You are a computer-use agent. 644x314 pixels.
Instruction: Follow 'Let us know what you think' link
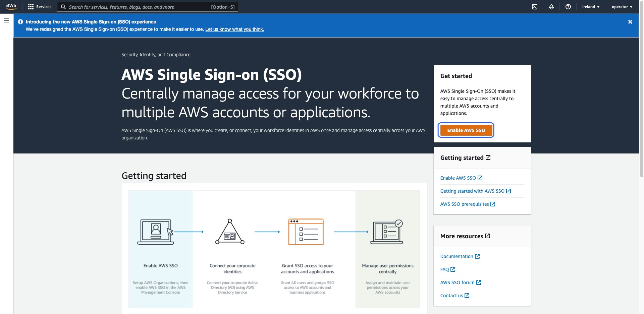click(234, 29)
